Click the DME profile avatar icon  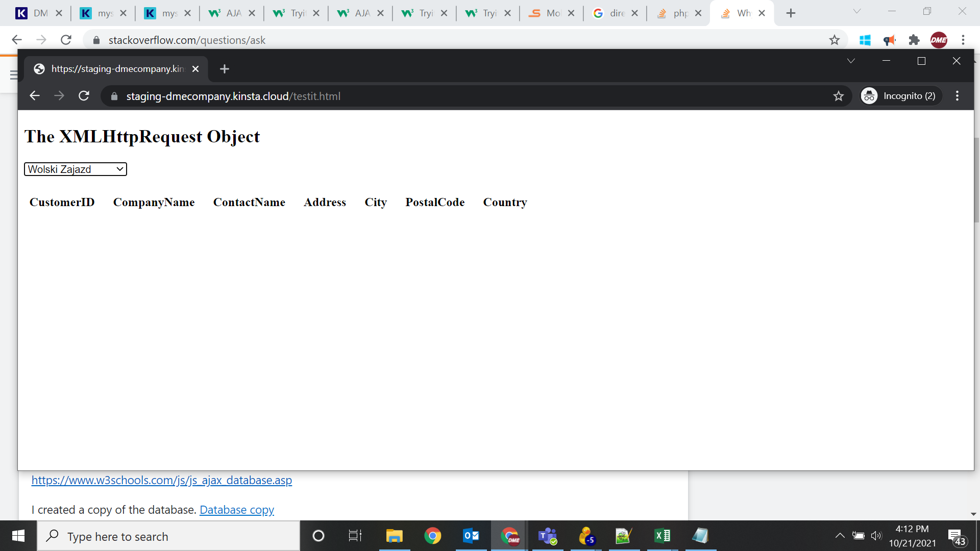(x=940, y=40)
